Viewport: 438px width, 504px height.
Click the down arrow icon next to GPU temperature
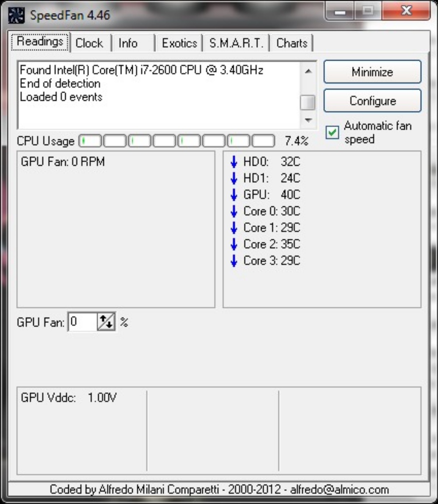[234, 195]
